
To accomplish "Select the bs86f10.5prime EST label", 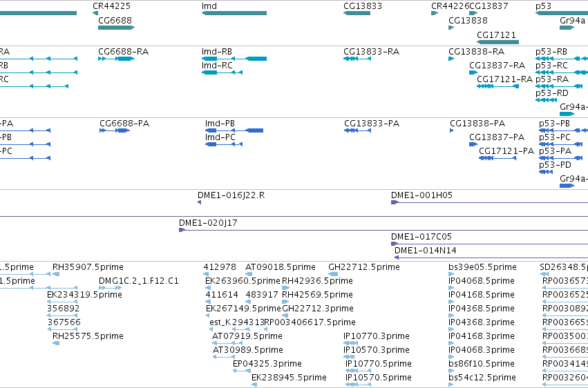I will tap(482, 364).
